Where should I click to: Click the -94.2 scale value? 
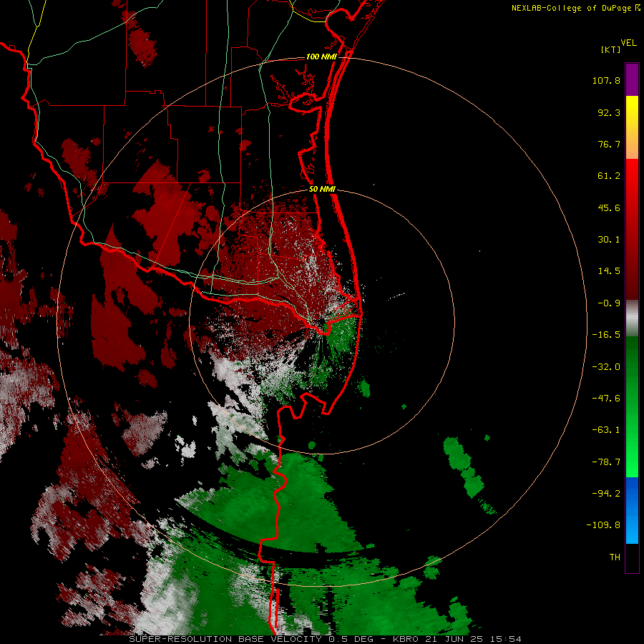click(x=606, y=494)
